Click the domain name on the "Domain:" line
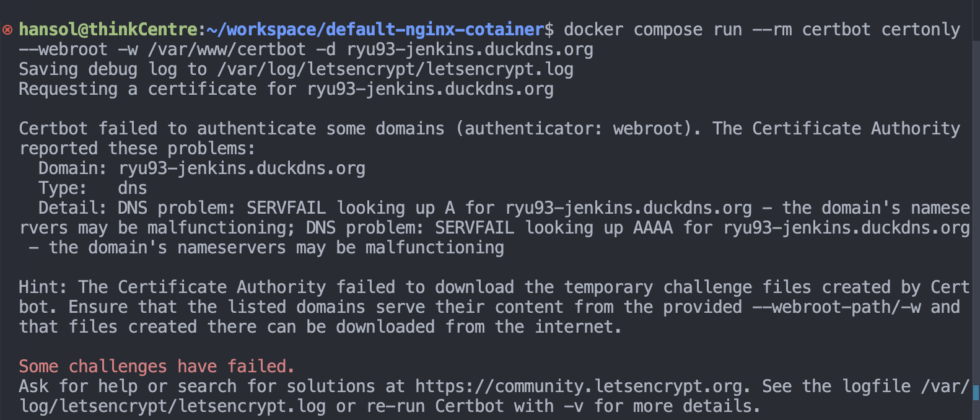 (x=242, y=168)
